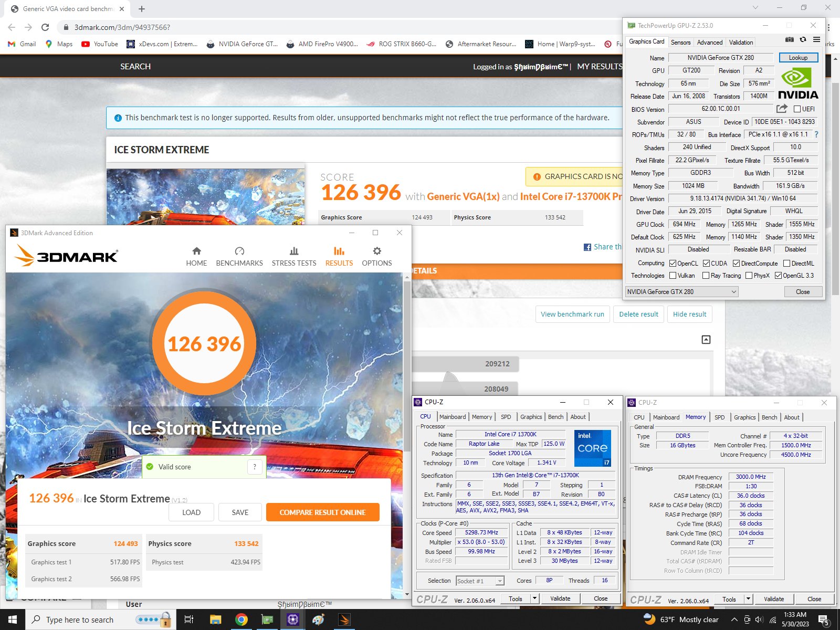Open File Explorer from taskbar

pyautogui.click(x=215, y=619)
